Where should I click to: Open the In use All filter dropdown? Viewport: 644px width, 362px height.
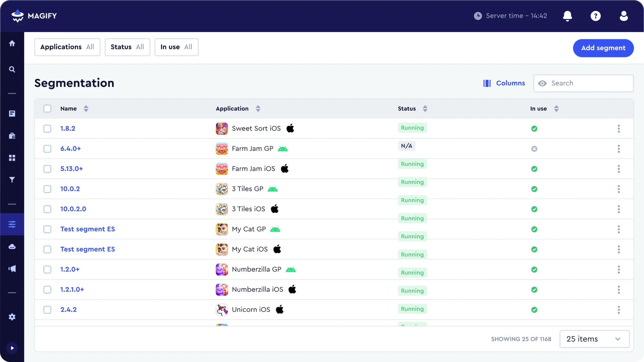(176, 47)
